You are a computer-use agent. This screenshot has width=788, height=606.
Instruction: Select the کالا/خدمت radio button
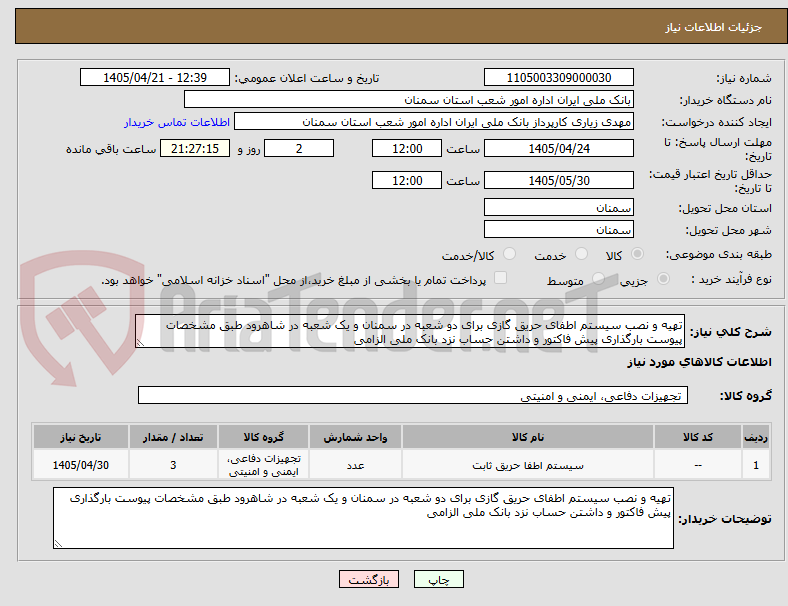coord(510,254)
